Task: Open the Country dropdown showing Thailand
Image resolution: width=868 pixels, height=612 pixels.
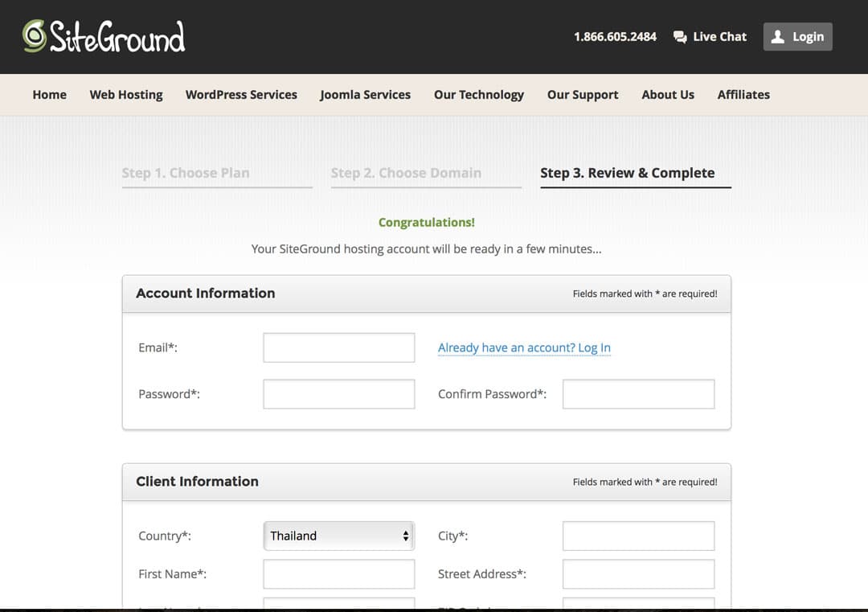Action: 338,536
